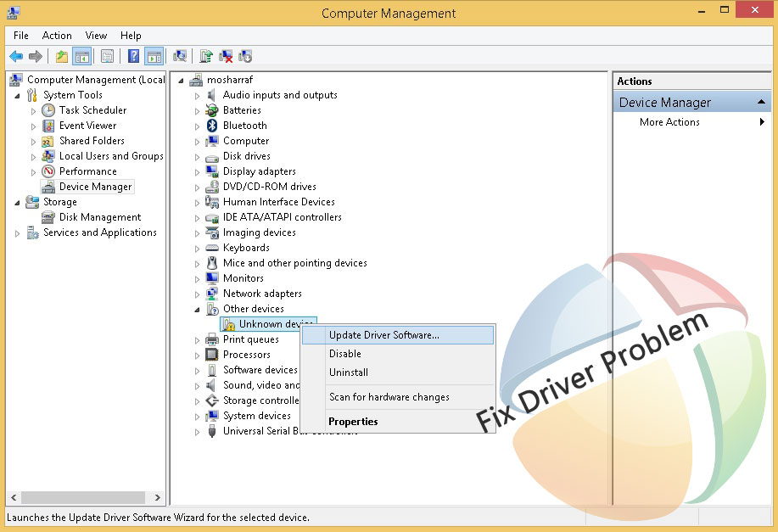Viewport: 778px width, 532px height.
Task: Click the Update Driver Software toolbar icon
Action: 206,57
